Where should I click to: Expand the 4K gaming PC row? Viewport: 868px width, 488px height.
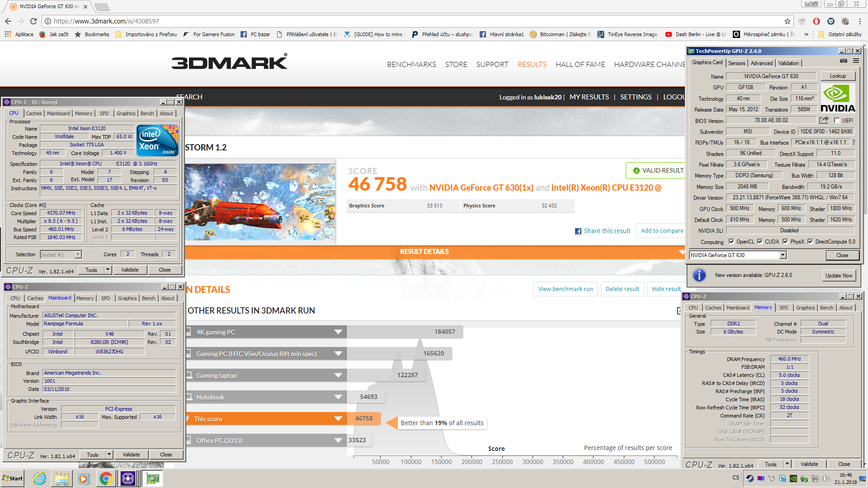coord(338,332)
